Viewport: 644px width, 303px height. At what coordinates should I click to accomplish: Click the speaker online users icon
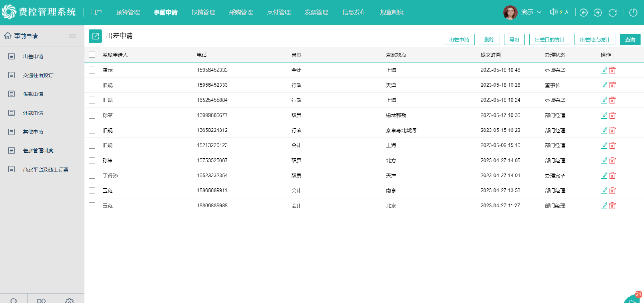[554, 12]
